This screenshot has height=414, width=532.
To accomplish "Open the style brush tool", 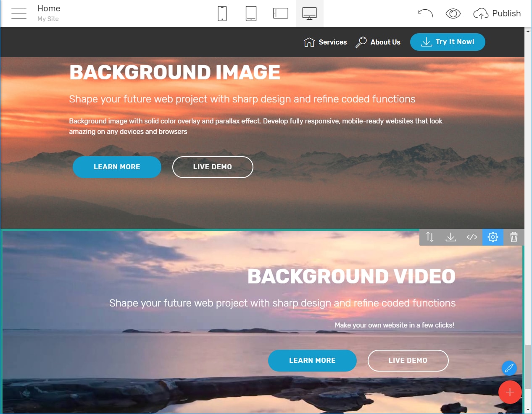I will (509, 368).
